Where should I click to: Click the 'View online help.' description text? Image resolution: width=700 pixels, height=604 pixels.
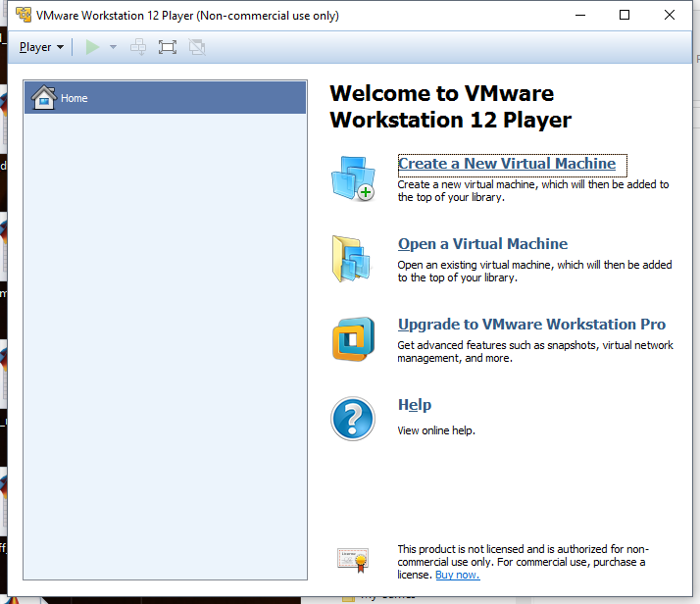coord(436,430)
